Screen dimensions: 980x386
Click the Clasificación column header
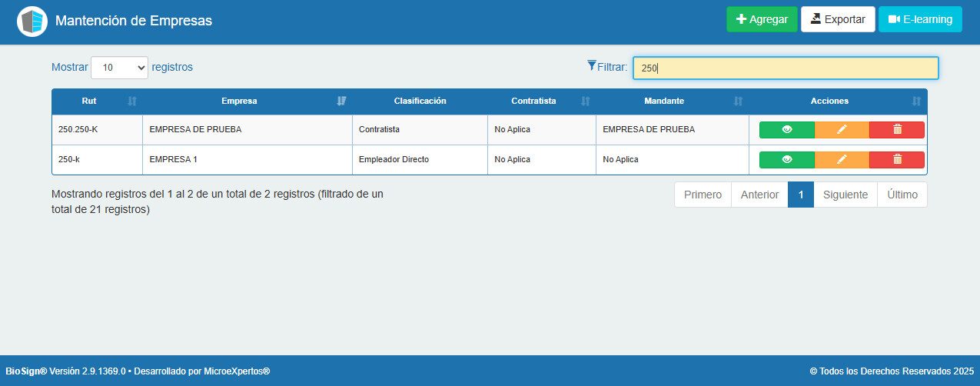coord(420,101)
